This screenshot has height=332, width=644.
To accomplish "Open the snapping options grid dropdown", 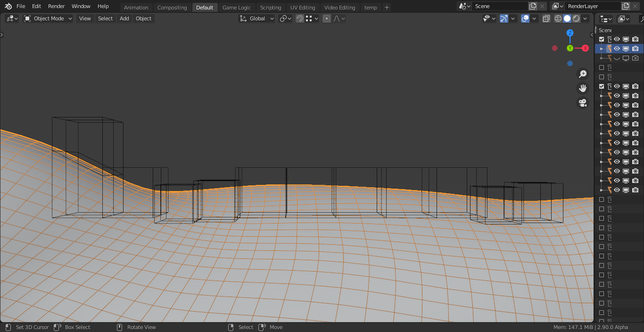I will coord(312,19).
